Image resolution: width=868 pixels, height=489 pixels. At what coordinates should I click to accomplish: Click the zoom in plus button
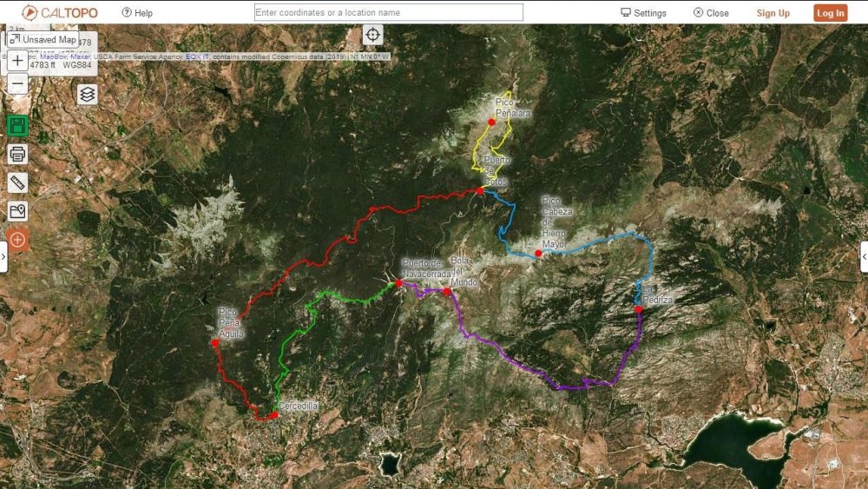pyautogui.click(x=17, y=62)
